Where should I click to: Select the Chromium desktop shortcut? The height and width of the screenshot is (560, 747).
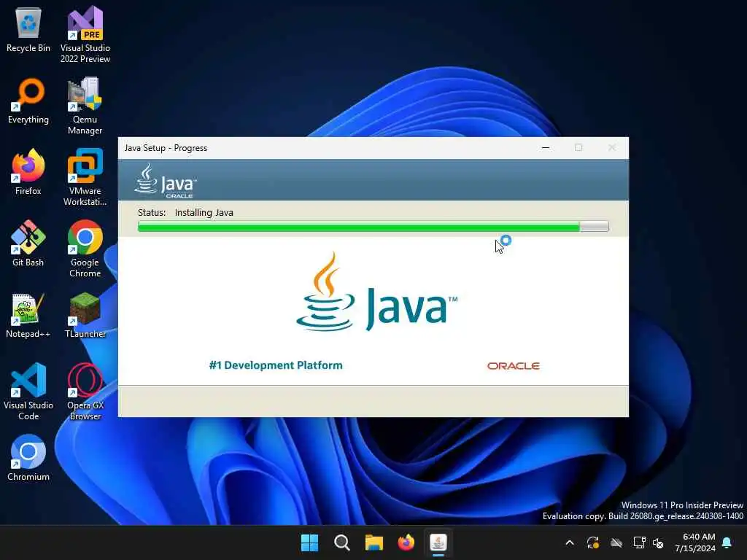[28, 458]
